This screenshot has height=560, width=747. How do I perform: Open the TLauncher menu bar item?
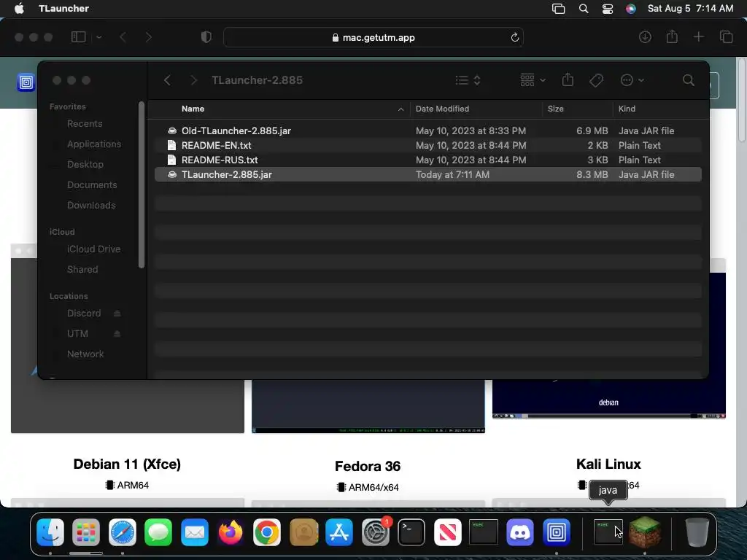pyautogui.click(x=63, y=8)
